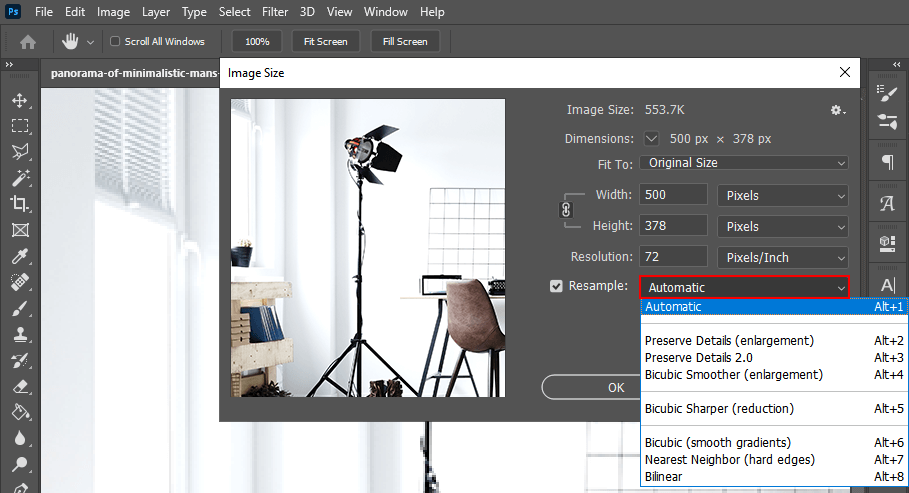The width and height of the screenshot is (909, 493).
Task: Click the Fit Screen button
Action: [326, 42]
